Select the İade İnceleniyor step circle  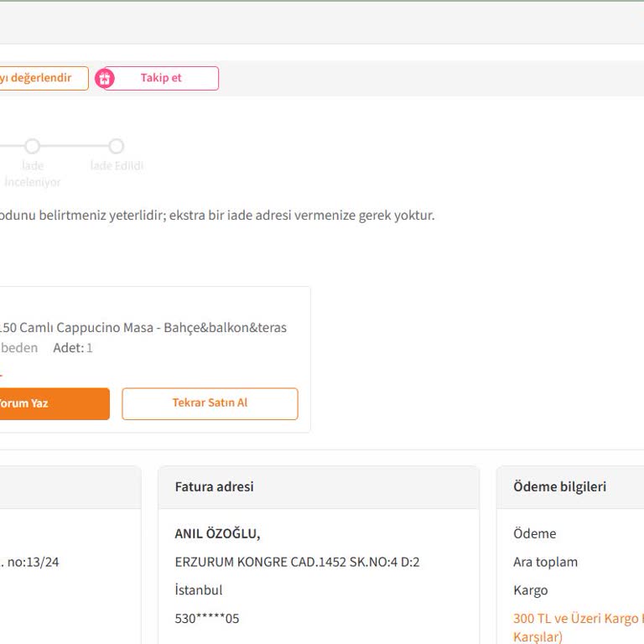click(32, 147)
